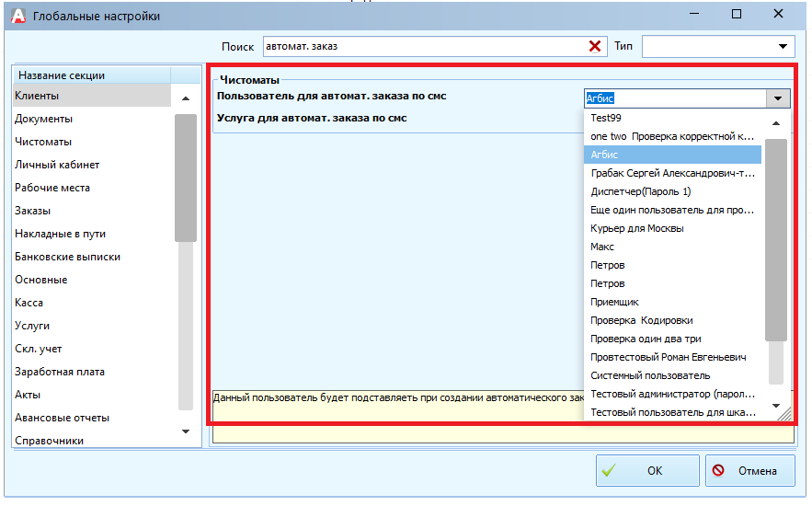Viewport: 812px width, 506px height.
Task: Minimize the Глобальные настройки window
Action: pos(694,14)
